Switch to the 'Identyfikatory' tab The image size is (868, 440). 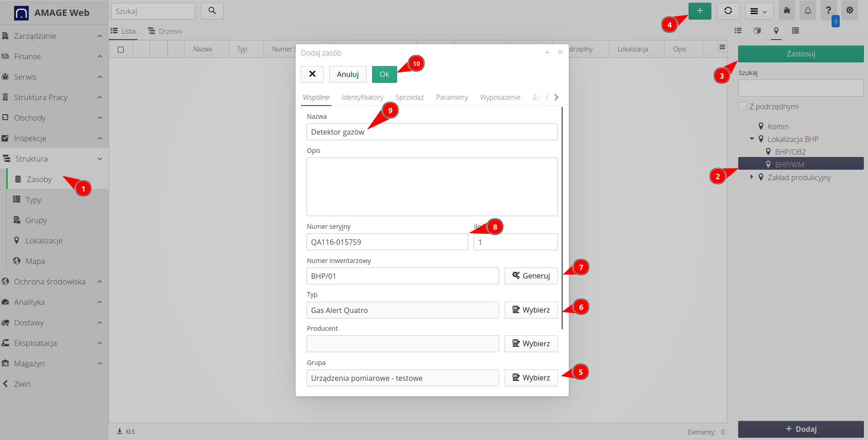362,97
